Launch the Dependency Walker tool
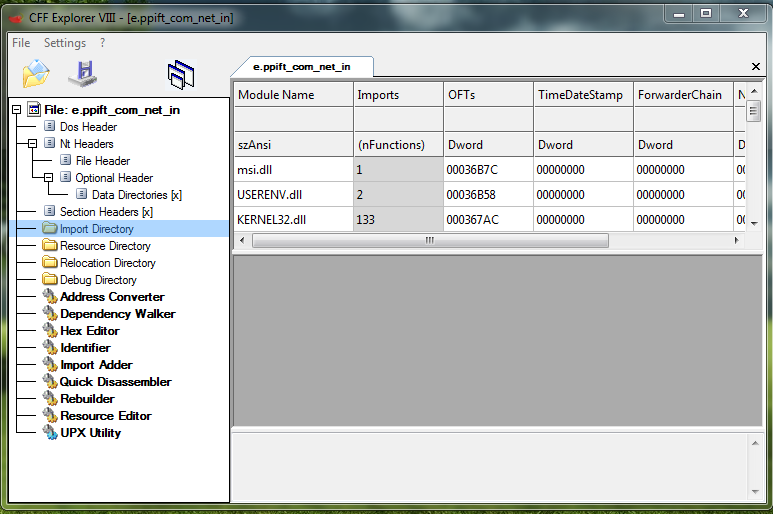Viewport: 773px width, 514px height. coord(117,313)
